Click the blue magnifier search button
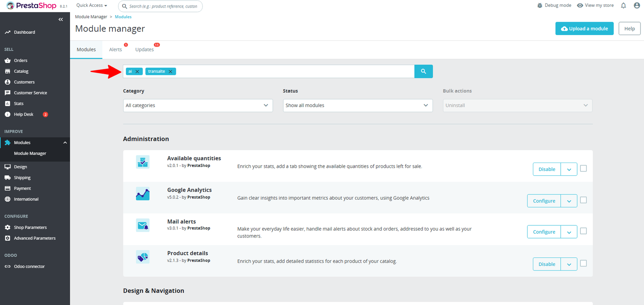This screenshot has height=305, width=644. click(x=423, y=71)
